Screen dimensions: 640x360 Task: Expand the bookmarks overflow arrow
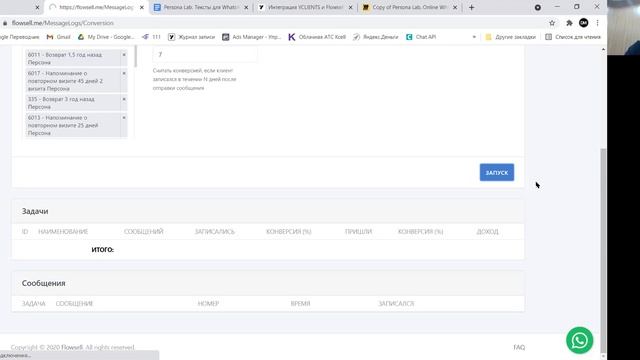pos(474,37)
